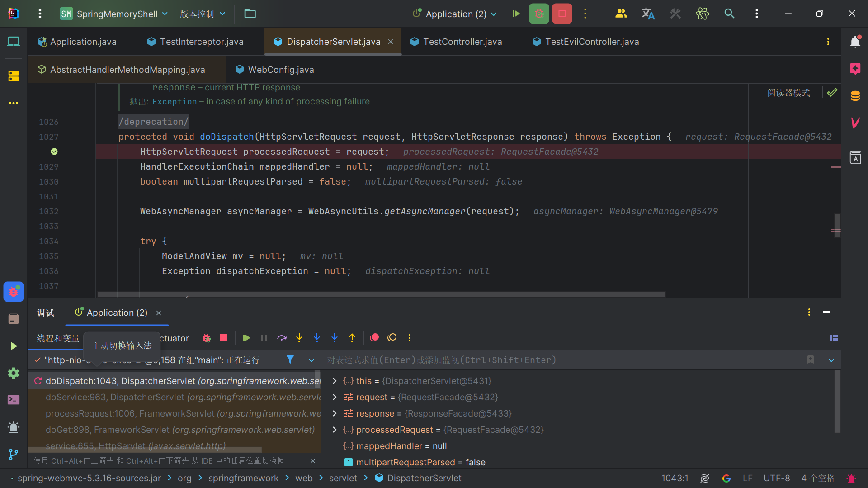Stop the running application with red square
The image size is (868, 488).
[562, 14]
